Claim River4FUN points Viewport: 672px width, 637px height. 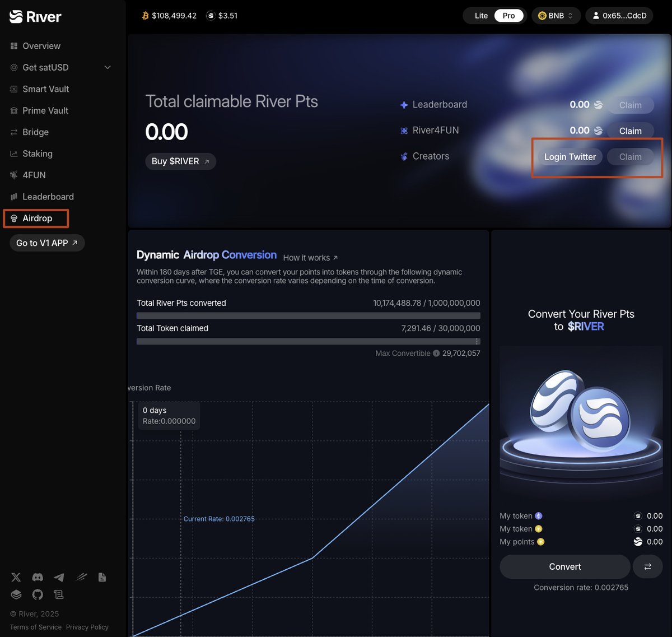[x=630, y=131]
